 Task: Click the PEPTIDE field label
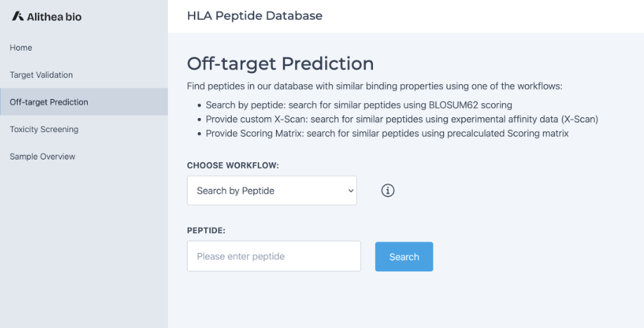point(206,230)
